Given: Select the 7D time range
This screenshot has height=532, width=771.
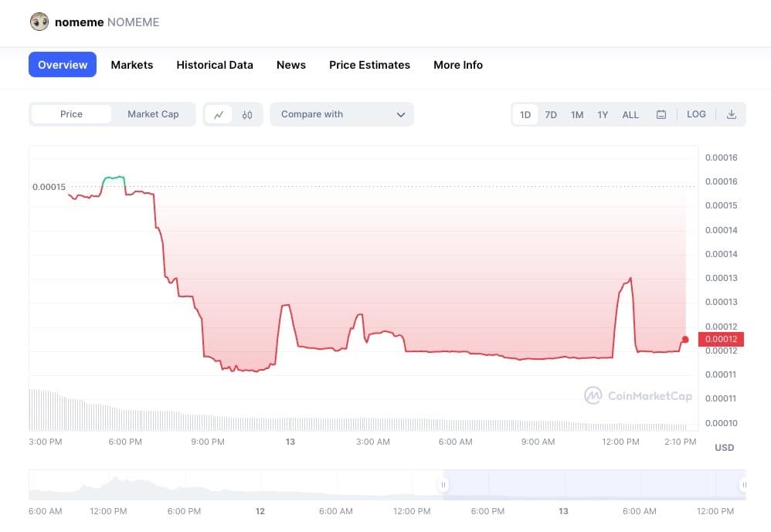Looking at the screenshot, I should (551, 114).
